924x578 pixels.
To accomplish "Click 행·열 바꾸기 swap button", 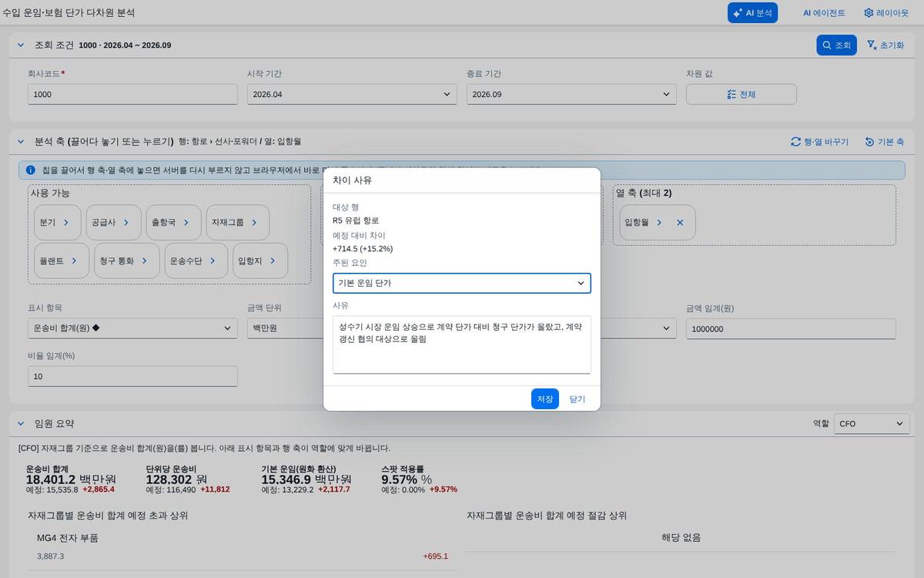I will coord(819,142).
